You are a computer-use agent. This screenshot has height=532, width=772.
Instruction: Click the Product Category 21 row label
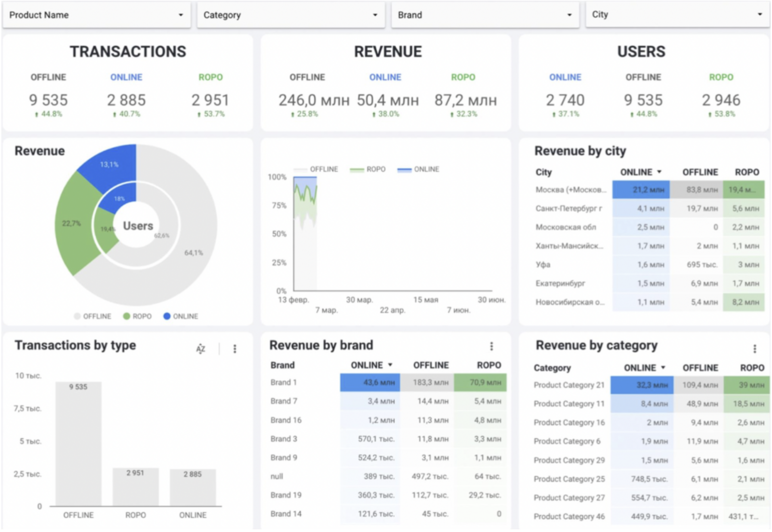pos(569,385)
